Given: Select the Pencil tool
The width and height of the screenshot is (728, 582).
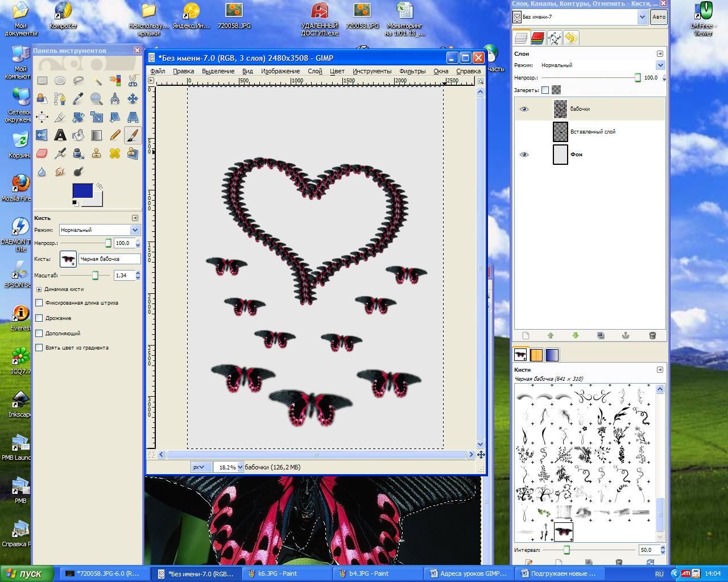Looking at the screenshot, I should (x=115, y=135).
